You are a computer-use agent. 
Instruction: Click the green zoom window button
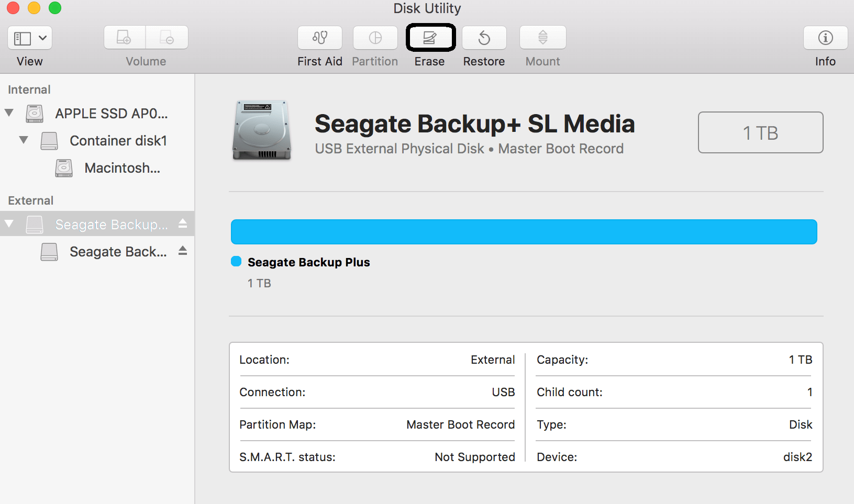(55, 8)
